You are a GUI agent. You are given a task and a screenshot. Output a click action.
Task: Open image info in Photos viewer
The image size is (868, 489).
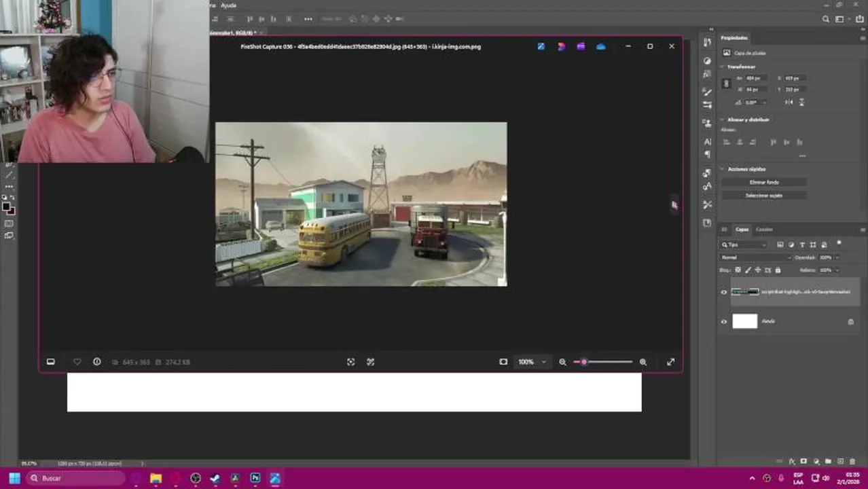pyautogui.click(x=96, y=362)
